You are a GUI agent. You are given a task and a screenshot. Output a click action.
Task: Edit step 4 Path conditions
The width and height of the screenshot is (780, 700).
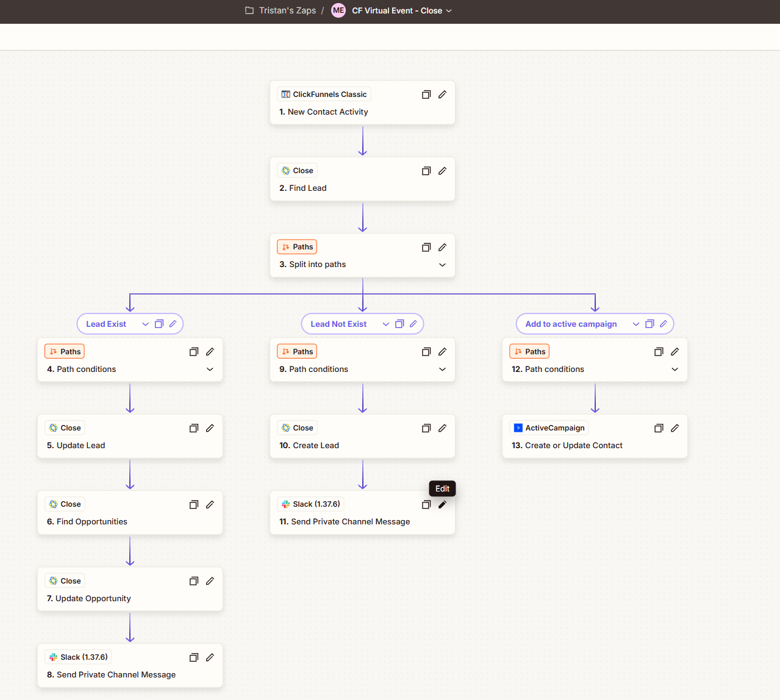click(x=210, y=352)
